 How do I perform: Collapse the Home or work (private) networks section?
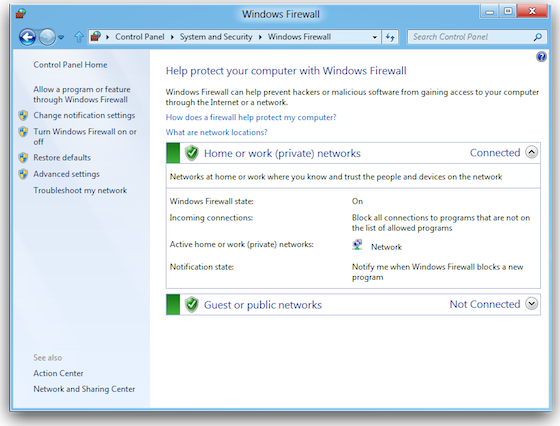coord(531,152)
